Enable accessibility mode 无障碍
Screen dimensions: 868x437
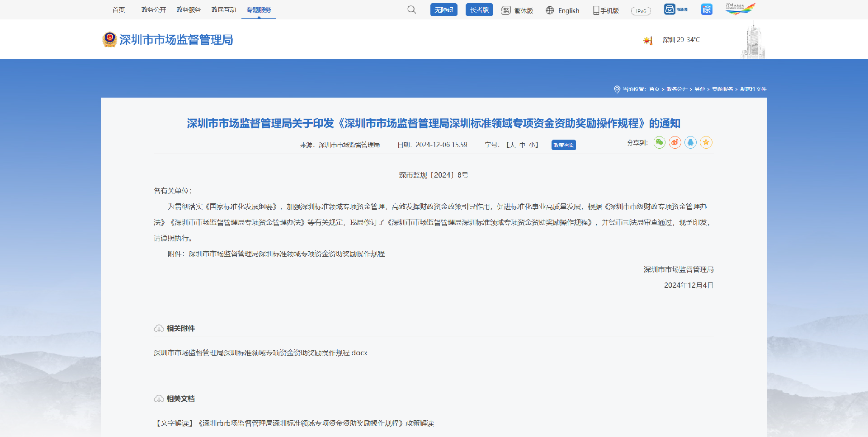443,9
